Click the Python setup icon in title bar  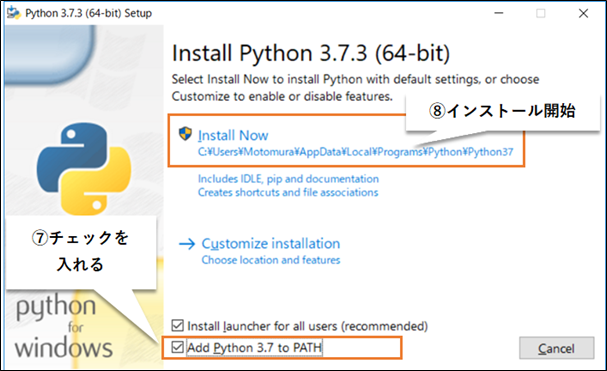(x=13, y=13)
